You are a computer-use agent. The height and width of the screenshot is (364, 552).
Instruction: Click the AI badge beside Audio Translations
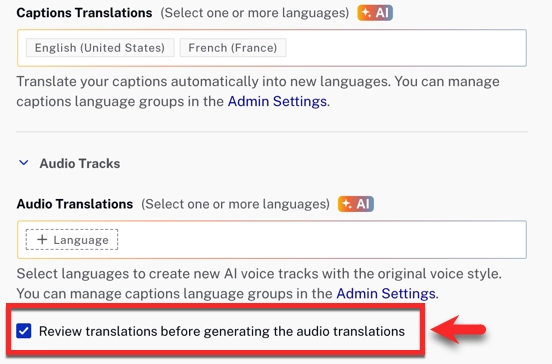tap(356, 204)
